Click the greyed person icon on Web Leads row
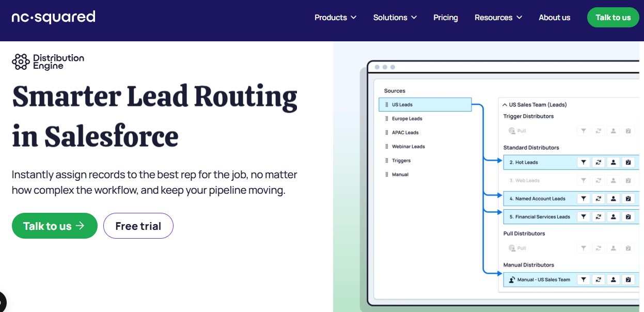The height and width of the screenshot is (312, 644). (614, 180)
